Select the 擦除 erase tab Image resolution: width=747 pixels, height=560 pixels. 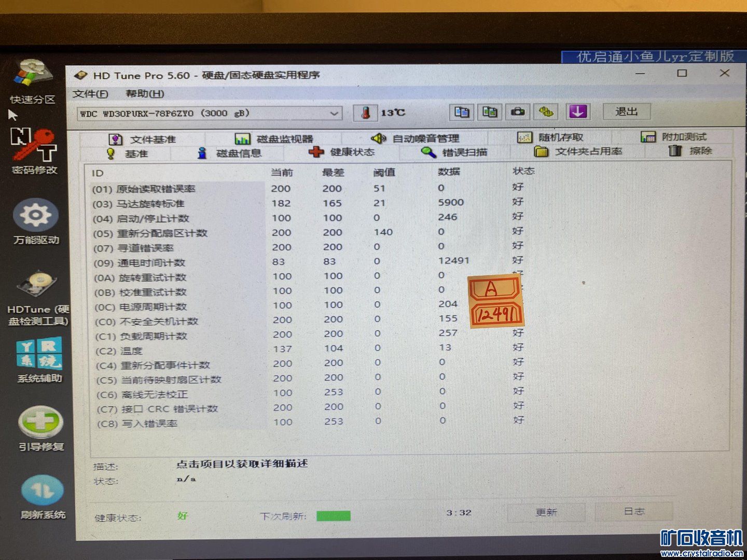(x=690, y=150)
